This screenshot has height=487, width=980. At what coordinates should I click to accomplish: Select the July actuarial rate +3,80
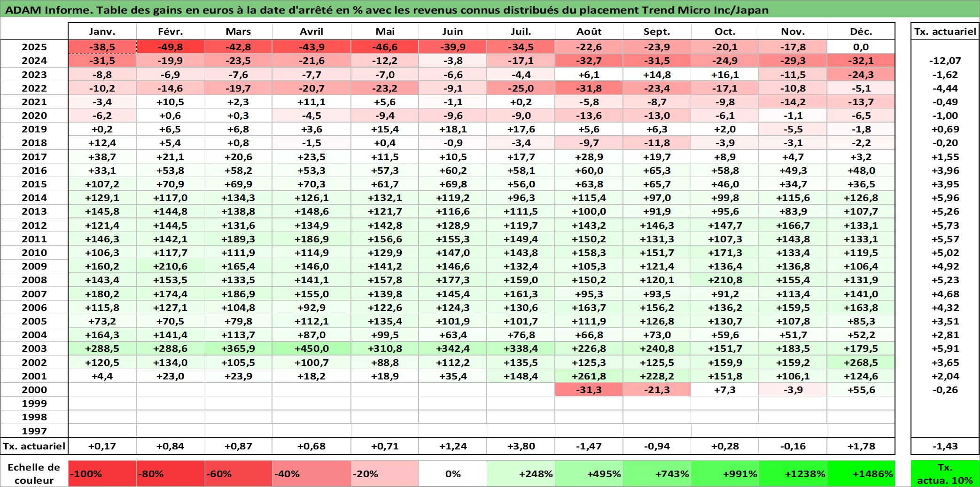(x=521, y=446)
